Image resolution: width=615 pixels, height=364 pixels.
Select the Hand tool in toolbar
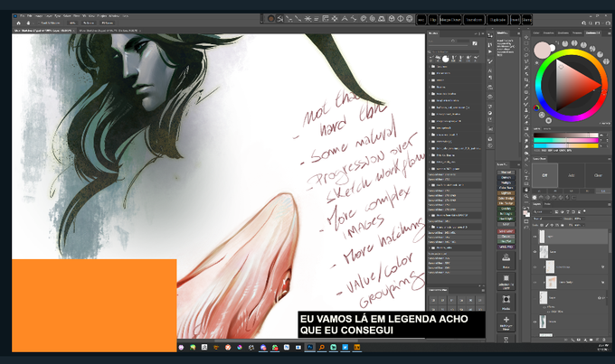[526, 190]
